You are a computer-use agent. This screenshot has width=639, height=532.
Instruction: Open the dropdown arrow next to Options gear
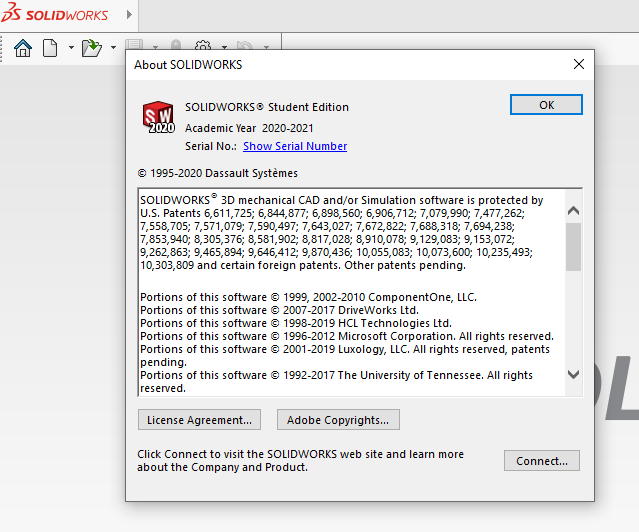coord(224,48)
